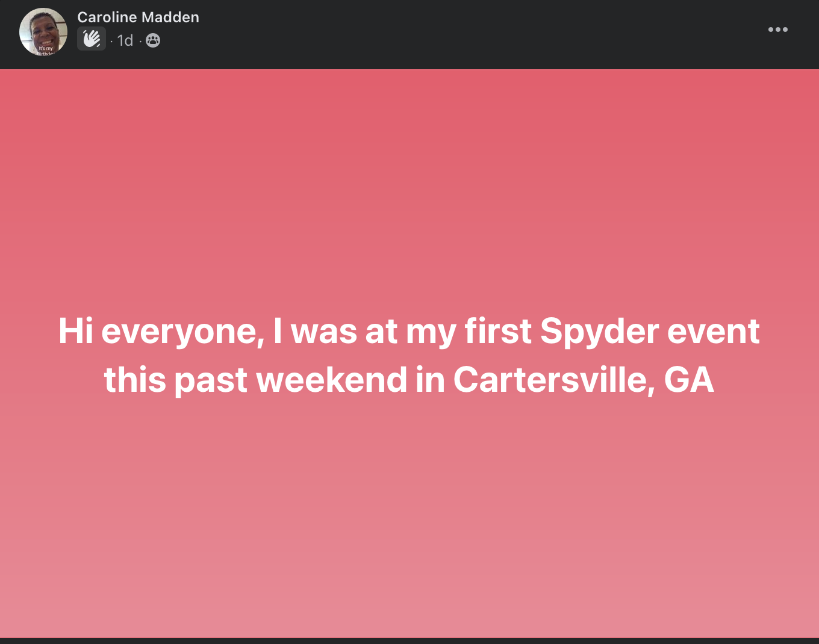Open the permalink from the "1d" label
The height and width of the screenshot is (644, 819).
click(x=125, y=40)
